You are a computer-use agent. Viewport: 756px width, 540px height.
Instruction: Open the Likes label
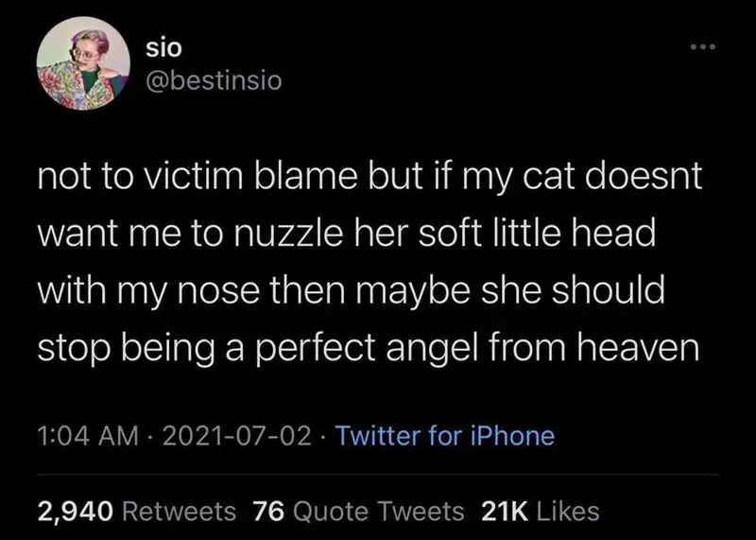pos(568,512)
